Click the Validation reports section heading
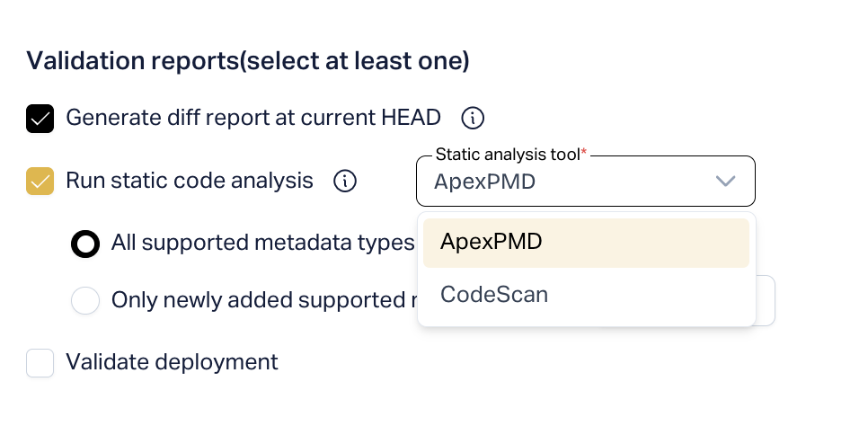This screenshot has height=426, width=868. coord(248,61)
